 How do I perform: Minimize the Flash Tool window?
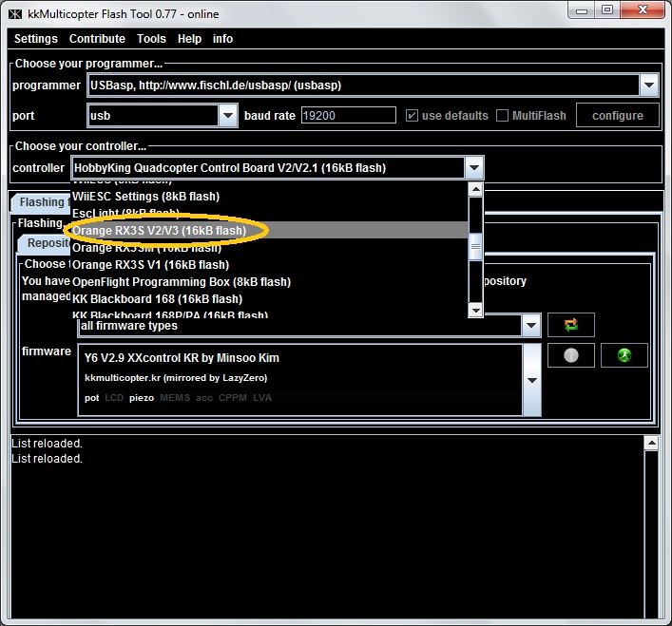582,9
